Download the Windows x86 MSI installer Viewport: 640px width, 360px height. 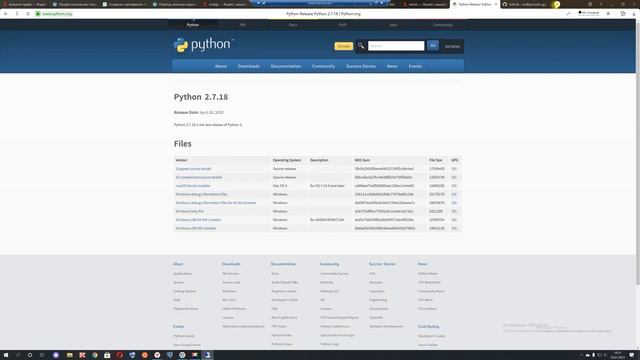(x=196, y=228)
